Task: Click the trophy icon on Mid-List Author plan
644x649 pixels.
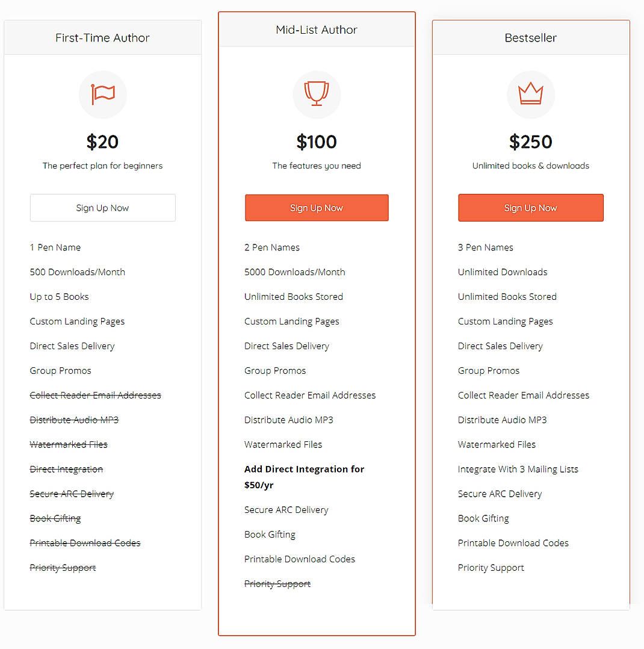Action: coord(317,95)
